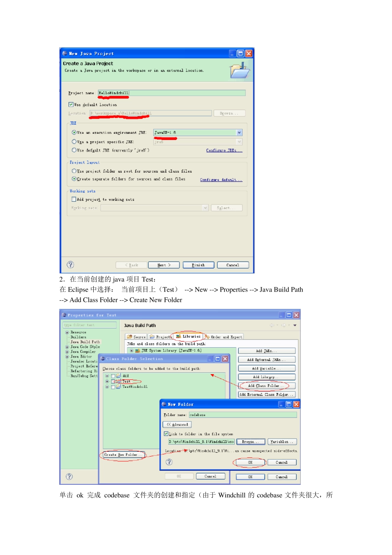392x555 pixels.
Task: Click Browse in New Folder dialog
Action: coord(250,442)
